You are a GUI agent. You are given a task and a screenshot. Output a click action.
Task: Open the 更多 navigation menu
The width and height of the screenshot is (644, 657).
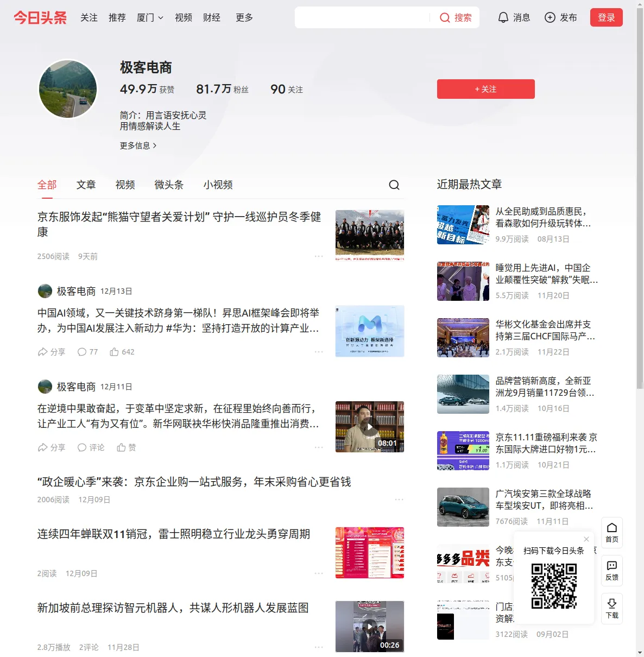point(244,17)
